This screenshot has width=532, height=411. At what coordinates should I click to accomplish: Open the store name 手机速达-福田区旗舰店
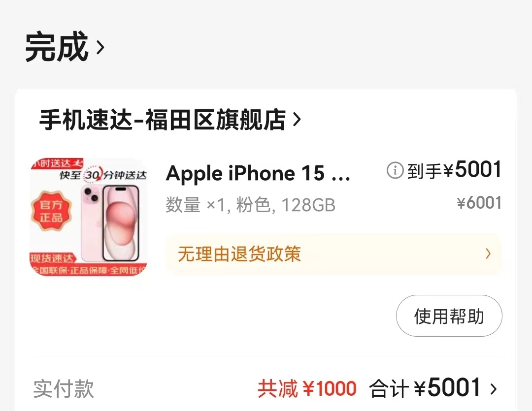(x=163, y=120)
